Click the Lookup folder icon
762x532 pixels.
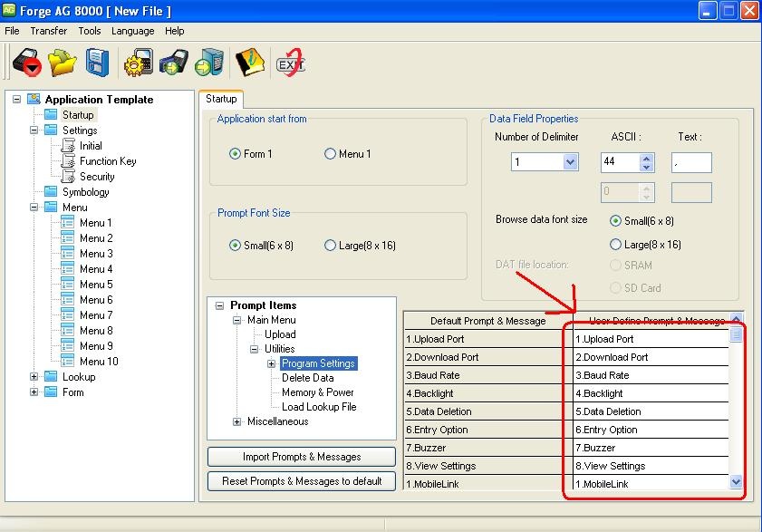(x=51, y=376)
